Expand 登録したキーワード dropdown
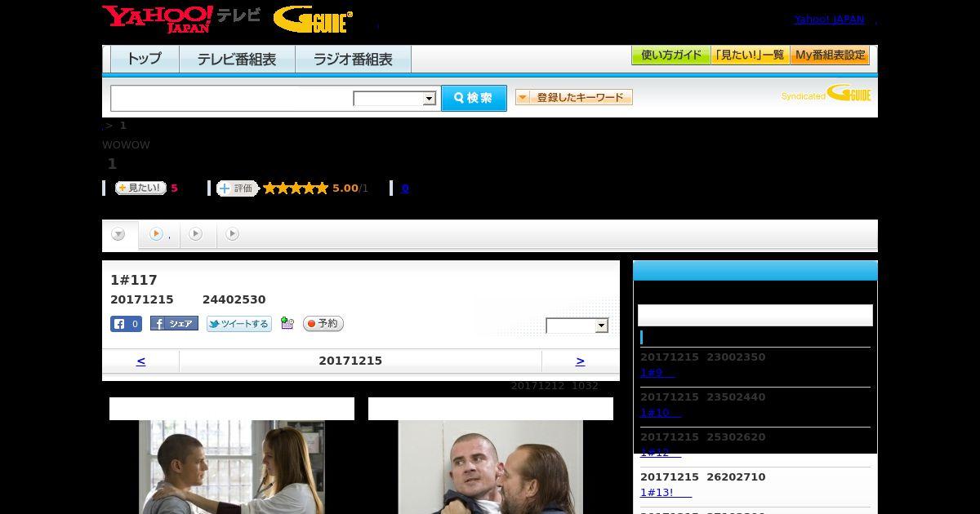This screenshot has width=980, height=514. [x=574, y=97]
